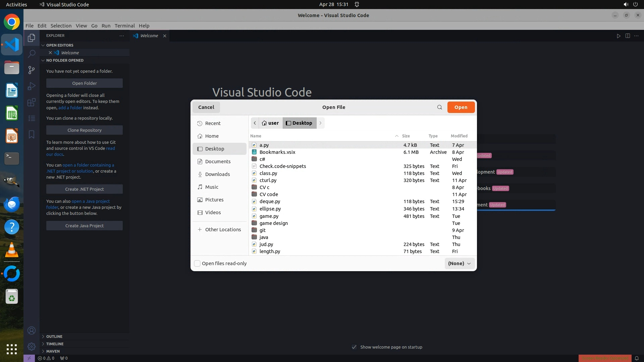Collapse the OPEN EDITORS section
The image size is (644, 362).
(59, 45)
